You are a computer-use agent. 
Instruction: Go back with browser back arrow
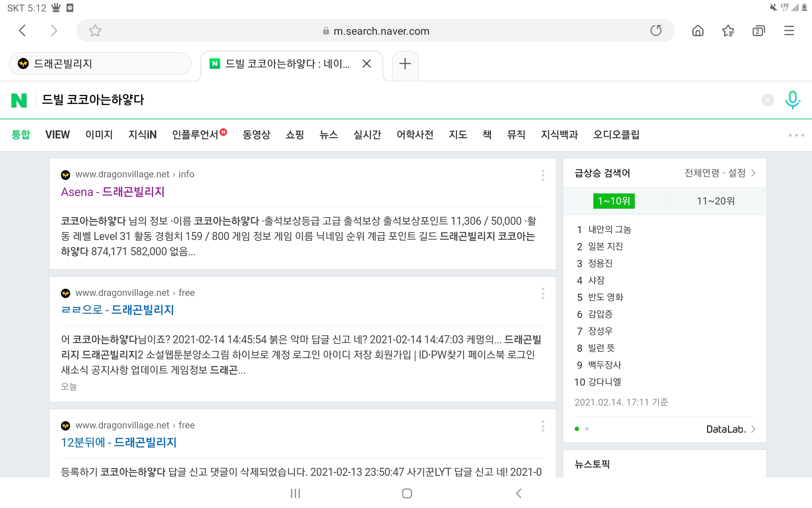pos(23,30)
